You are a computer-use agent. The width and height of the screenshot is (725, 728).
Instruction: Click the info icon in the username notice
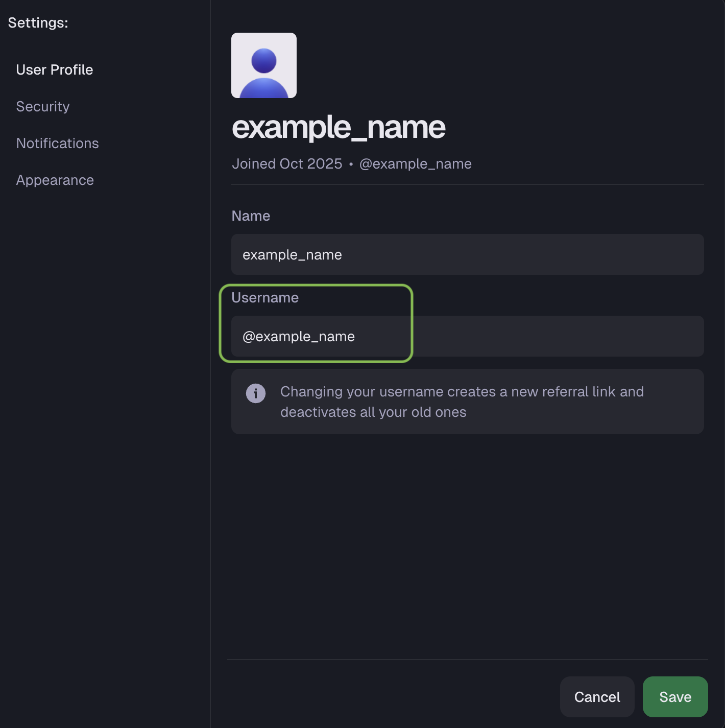256,393
